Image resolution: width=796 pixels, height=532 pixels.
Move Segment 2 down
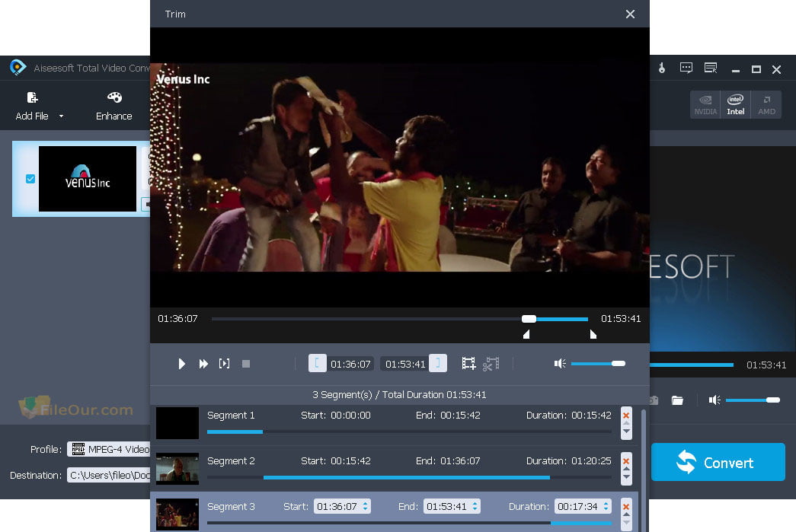click(x=626, y=477)
